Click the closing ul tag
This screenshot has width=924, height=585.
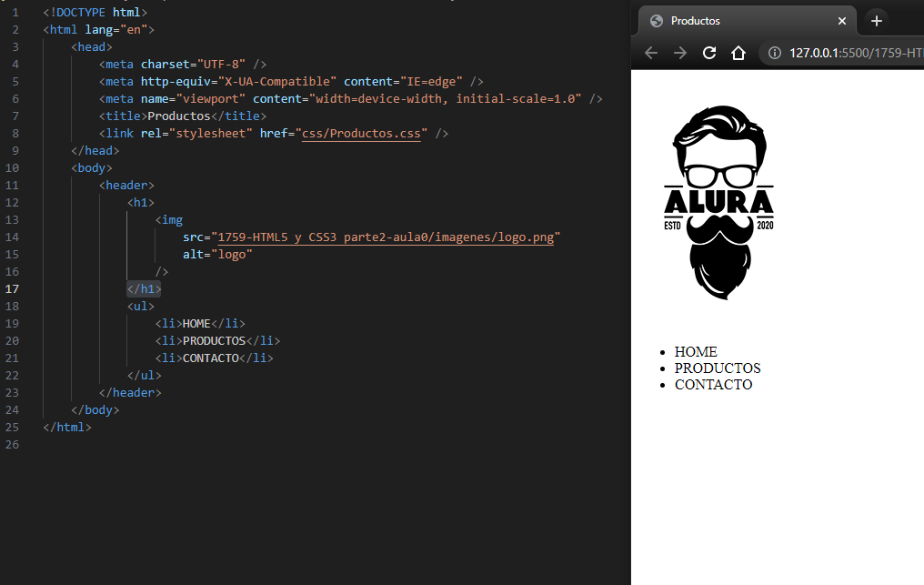tap(144, 376)
